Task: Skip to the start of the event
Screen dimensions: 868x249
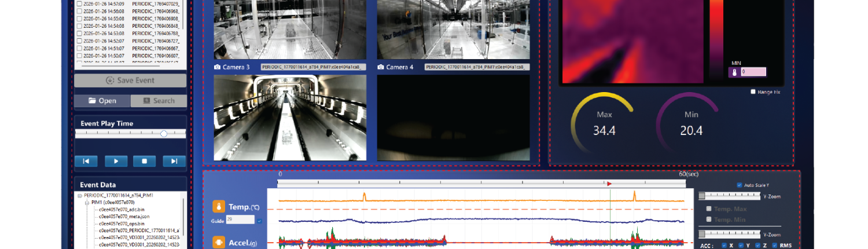Action: pos(86,162)
